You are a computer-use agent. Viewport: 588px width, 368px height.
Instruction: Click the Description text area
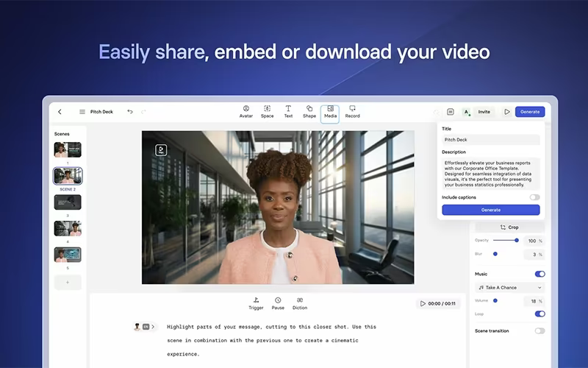click(490, 174)
